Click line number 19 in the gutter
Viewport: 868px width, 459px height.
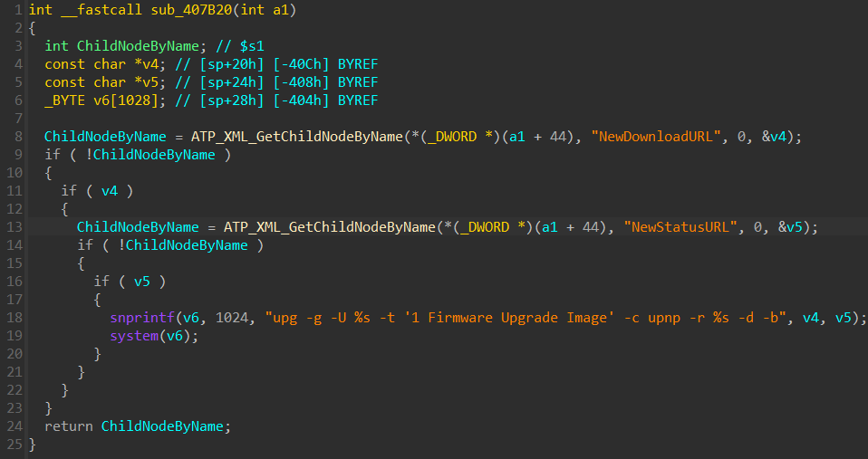[x=14, y=336]
